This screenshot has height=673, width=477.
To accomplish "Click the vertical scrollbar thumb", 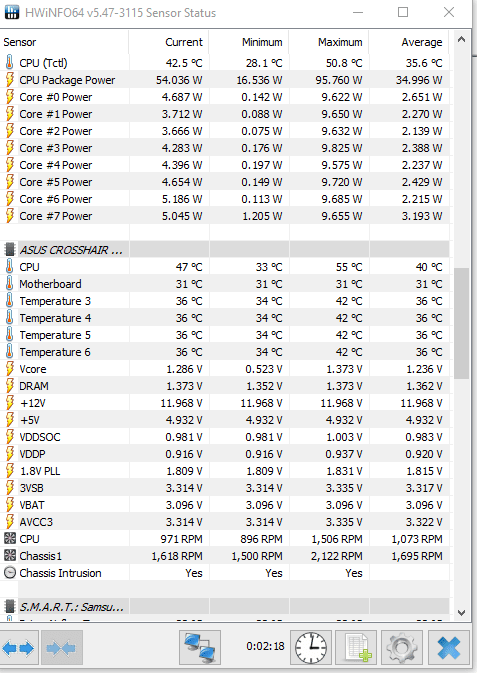I will pyautogui.click(x=462, y=323).
